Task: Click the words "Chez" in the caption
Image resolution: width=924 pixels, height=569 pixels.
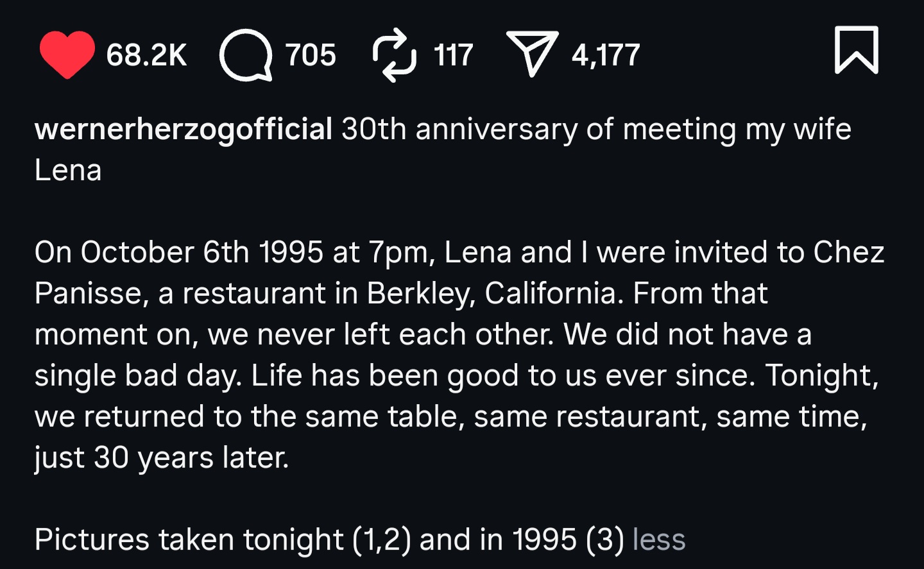Action: pyautogui.click(x=848, y=252)
